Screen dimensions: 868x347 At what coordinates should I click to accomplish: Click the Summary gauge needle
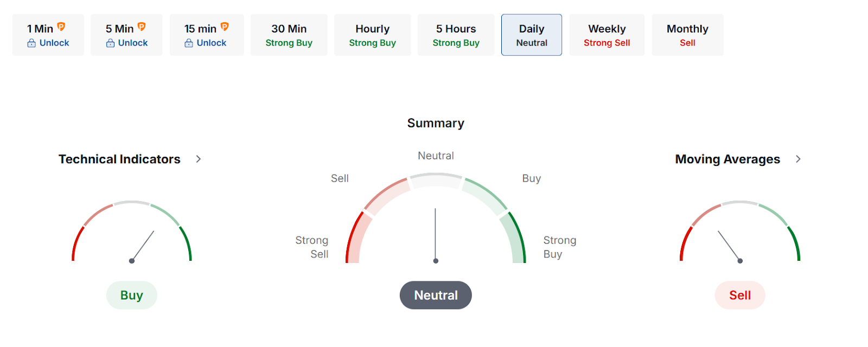click(435, 234)
